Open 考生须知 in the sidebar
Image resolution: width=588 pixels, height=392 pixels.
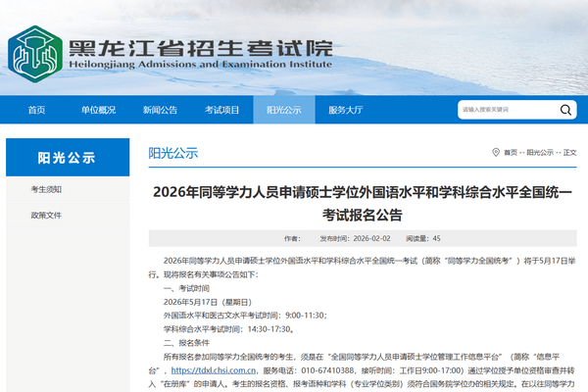46,189
